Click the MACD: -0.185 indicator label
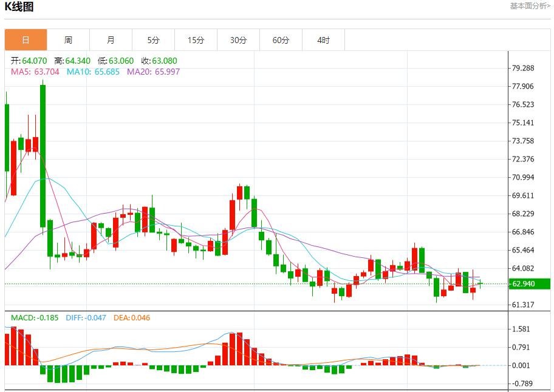The width and height of the screenshot is (554, 392). click(x=32, y=318)
